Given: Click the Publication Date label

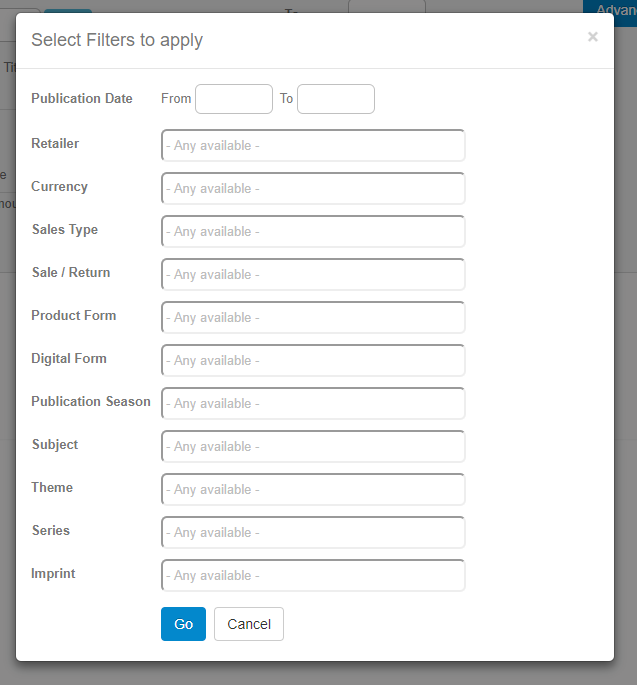Looking at the screenshot, I should tap(81, 99).
